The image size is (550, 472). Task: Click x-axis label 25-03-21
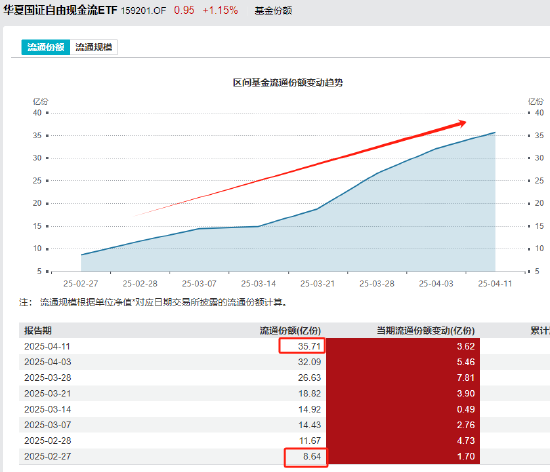tap(317, 283)
